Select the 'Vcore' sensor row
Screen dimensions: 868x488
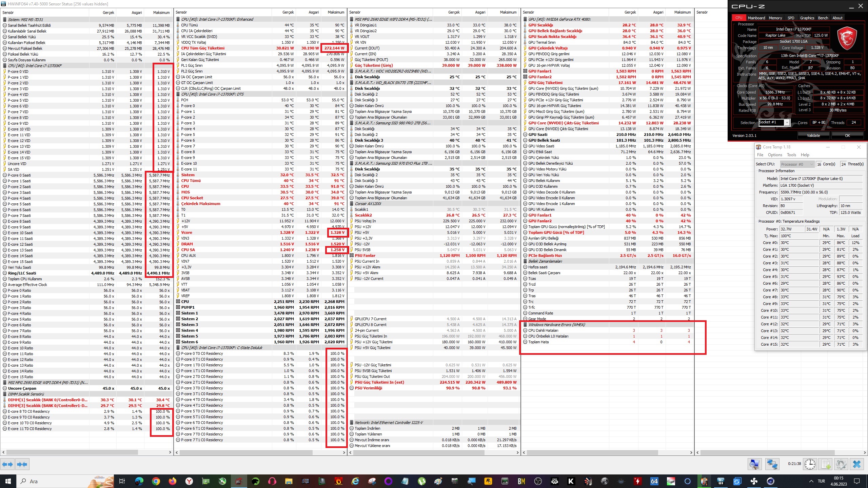[260, 232]
